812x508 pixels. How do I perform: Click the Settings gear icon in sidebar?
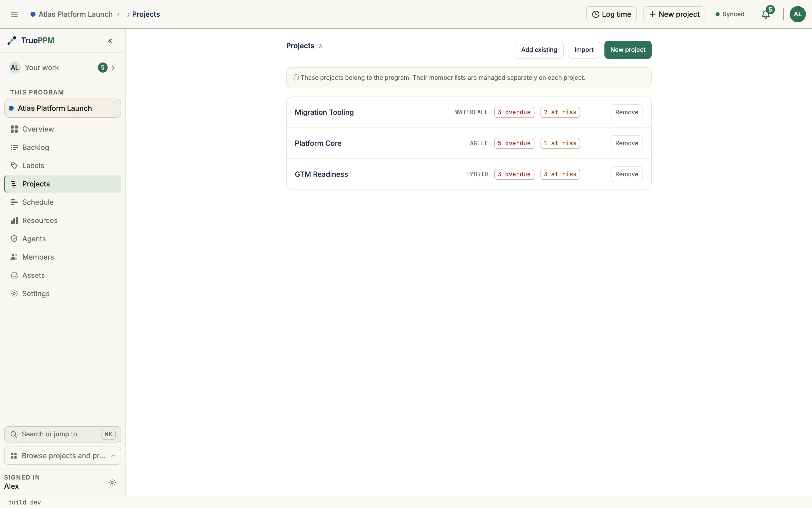[14, 294]
